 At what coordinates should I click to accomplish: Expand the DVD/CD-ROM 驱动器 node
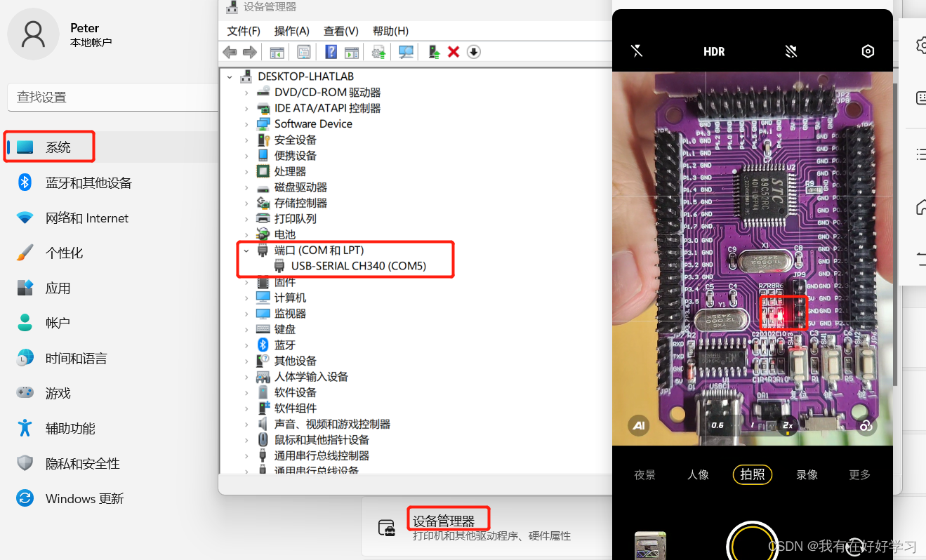pos(246,92)
